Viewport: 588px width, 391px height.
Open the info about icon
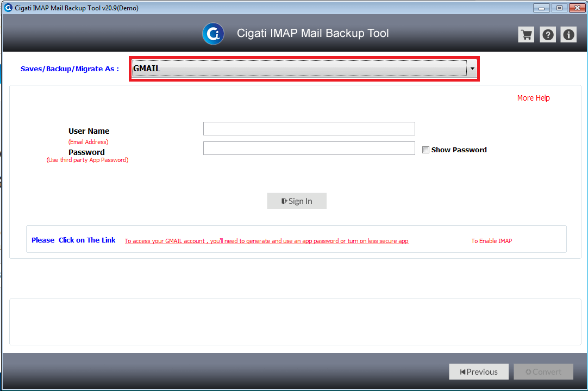pos(568,35)
